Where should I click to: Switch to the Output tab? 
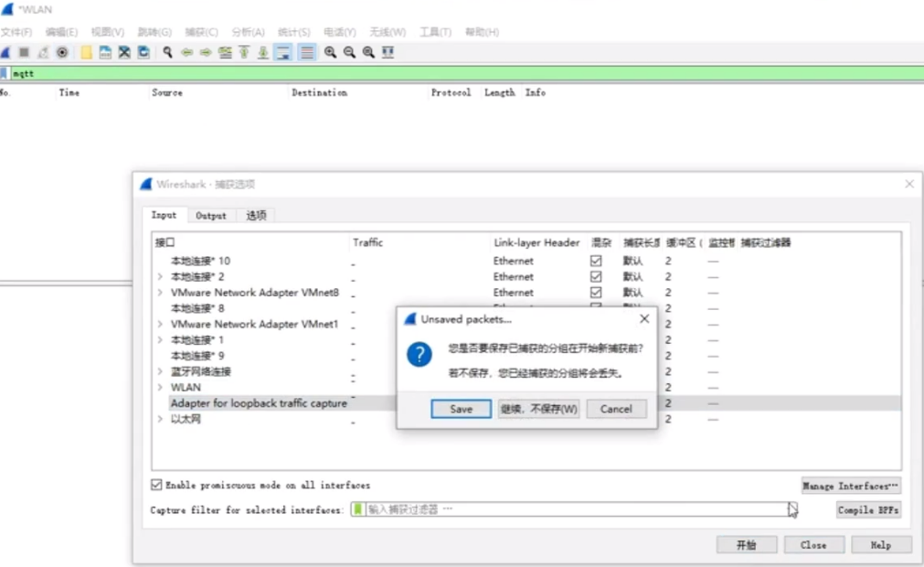point(211,216)
